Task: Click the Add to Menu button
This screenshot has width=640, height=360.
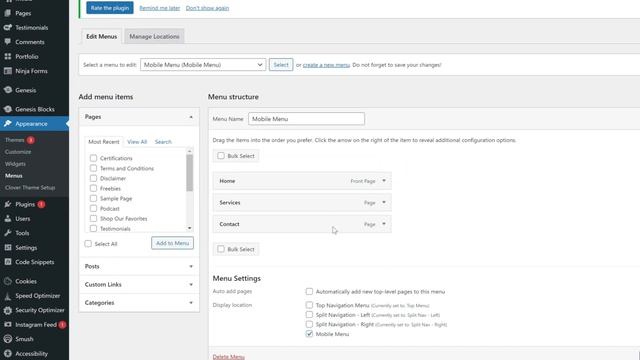Action: tap(172, 243)
